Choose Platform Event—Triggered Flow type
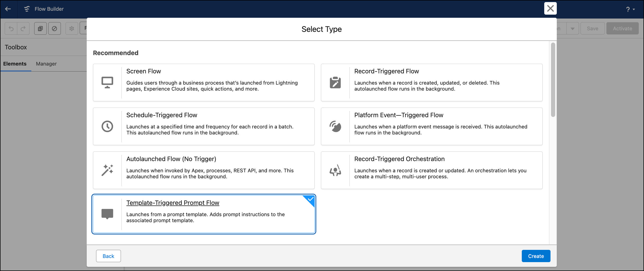The width and height of the screenshot is (644, 271). pyautogui.click(x=432, y=126)
